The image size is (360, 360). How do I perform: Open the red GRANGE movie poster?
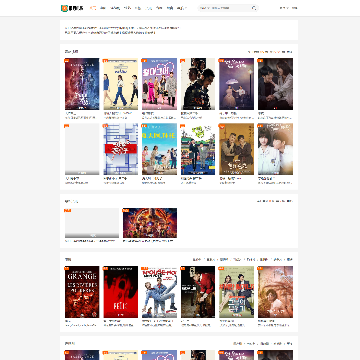[82, 292]
